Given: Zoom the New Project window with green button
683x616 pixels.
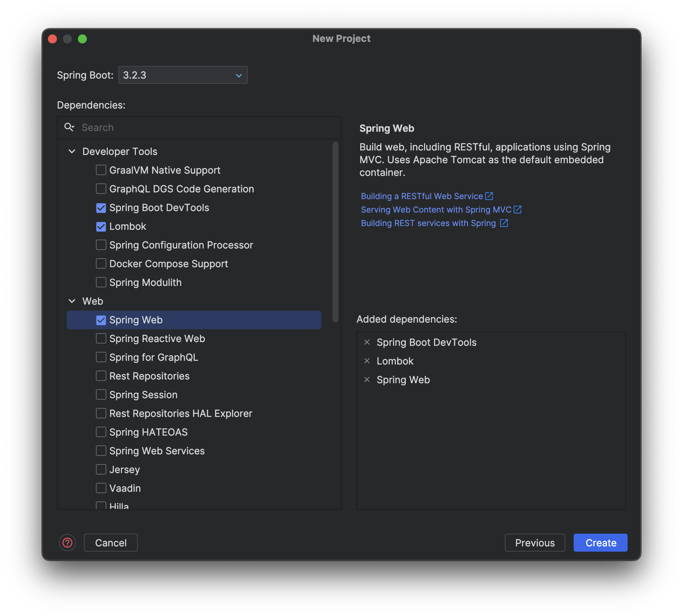Looking at the screenshot, I should click(x=82, y=39).
